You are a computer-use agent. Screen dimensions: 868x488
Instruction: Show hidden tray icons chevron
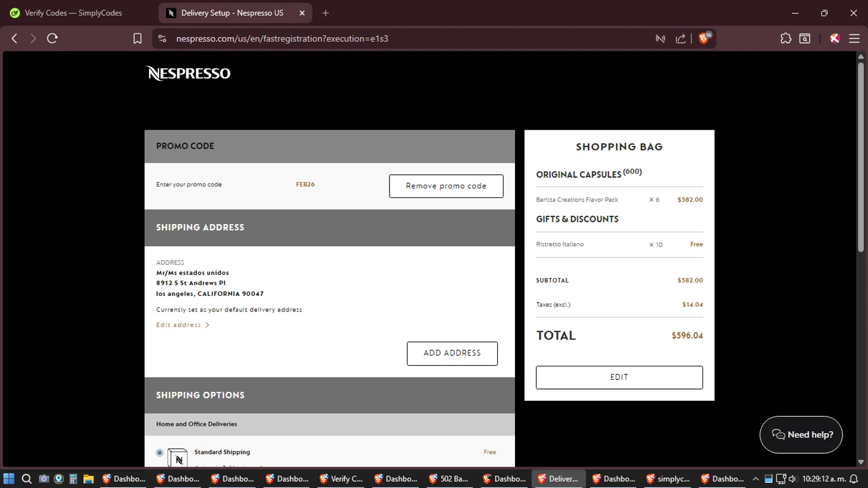click(756, 479)
